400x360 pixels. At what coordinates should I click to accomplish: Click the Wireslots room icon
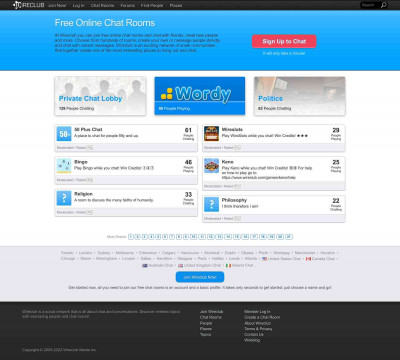pos(211,134)
